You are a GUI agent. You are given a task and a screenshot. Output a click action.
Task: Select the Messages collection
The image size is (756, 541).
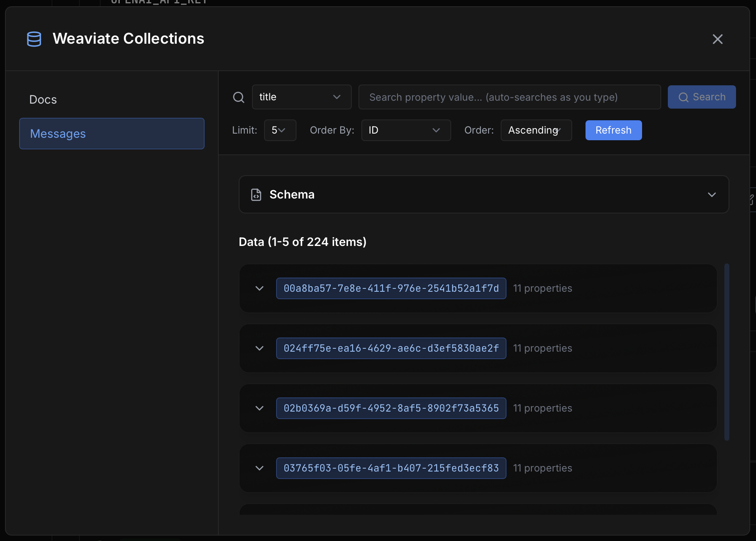point(111,134)
